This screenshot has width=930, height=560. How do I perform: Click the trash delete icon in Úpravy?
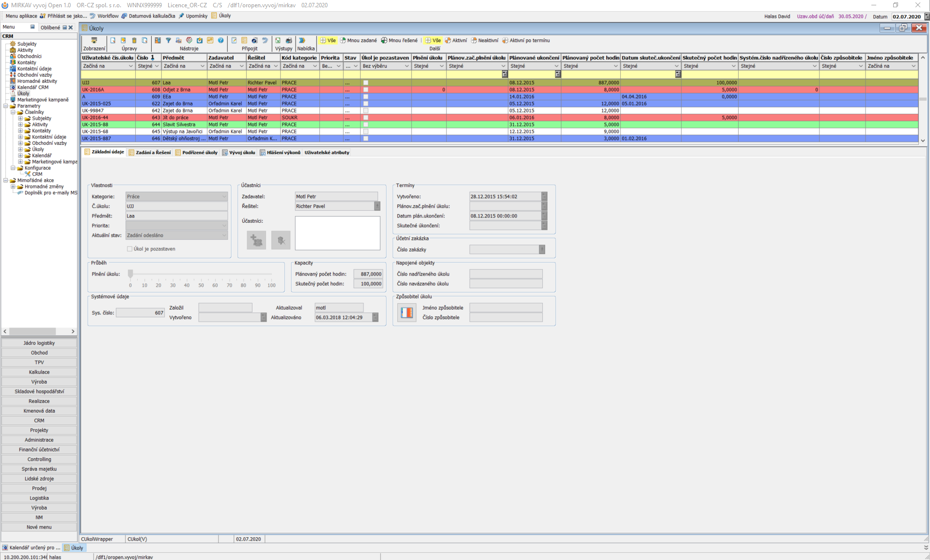point(134,41)
